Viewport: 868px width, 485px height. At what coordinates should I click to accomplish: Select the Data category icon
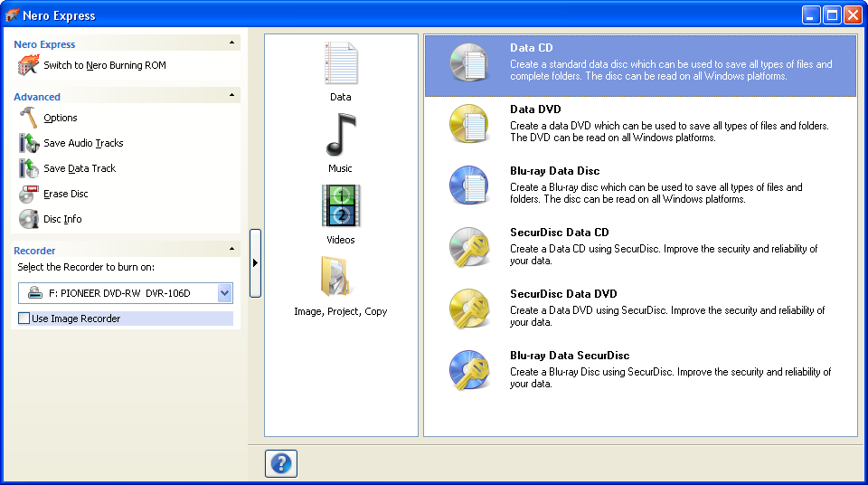(341, 63)
